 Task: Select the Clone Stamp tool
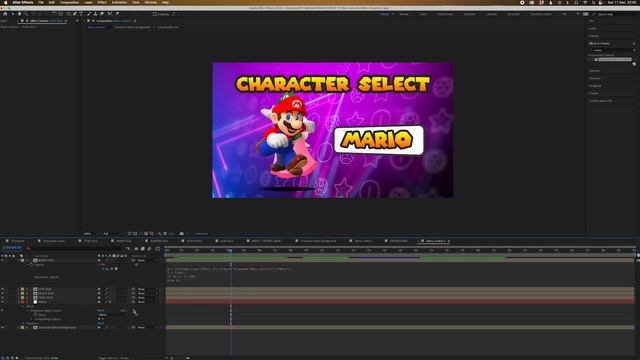(96, 14)
